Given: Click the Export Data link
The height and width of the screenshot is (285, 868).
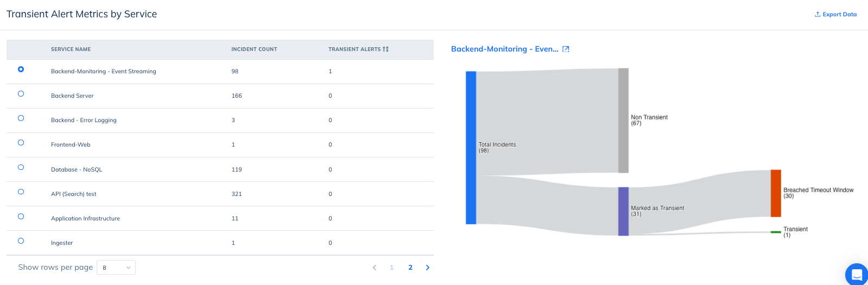Looking at the screenshot, I should point(839,15).
